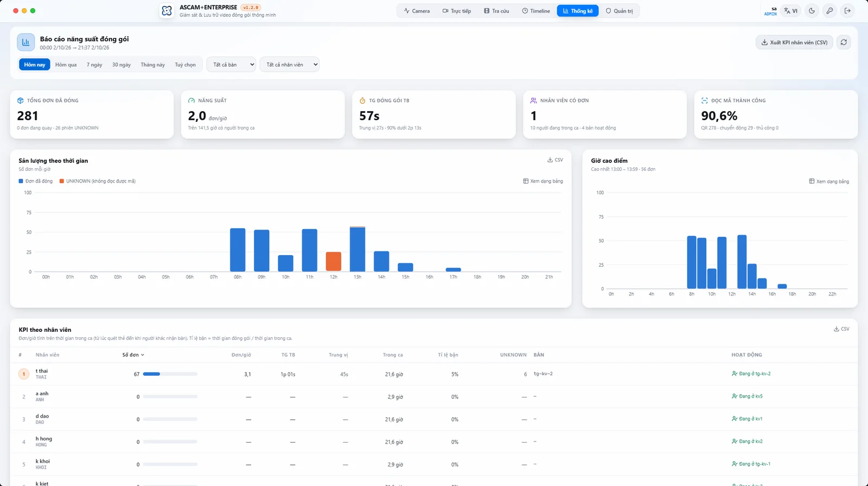Click the bar chart report icon
The width and height of the screenshot is (868, 486).
[25, 42]
